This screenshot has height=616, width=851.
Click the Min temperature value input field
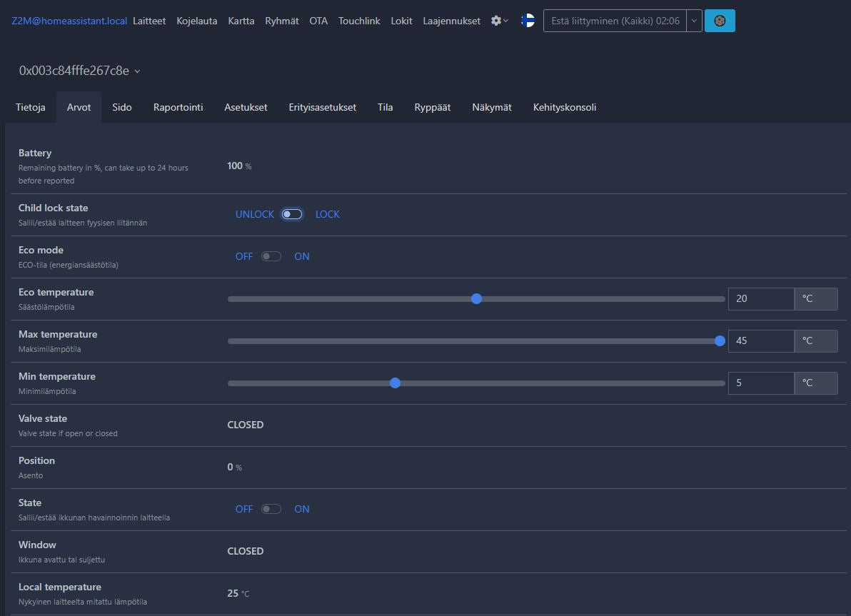[x=761, y=383]
